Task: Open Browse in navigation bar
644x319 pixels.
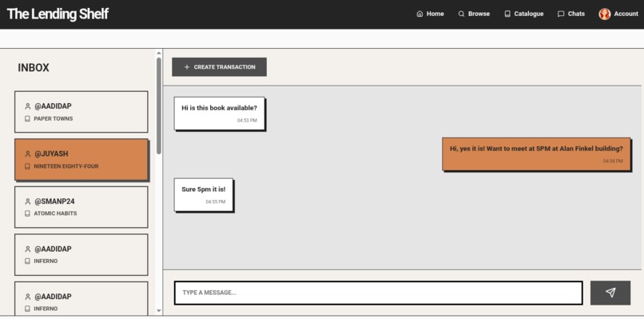Action: click(474, 14)
